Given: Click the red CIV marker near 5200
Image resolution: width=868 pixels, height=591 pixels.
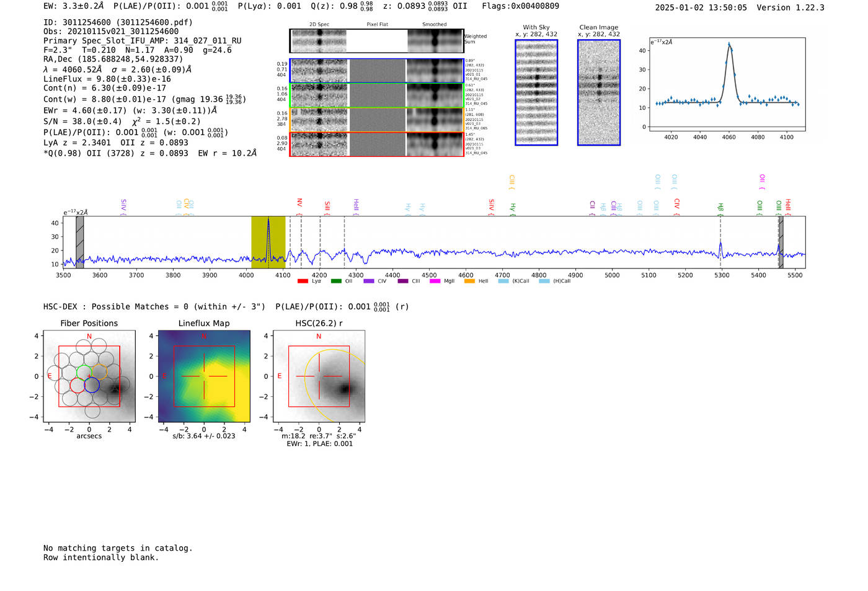Looking at the screenshot, I should click(x=676, y=207).
